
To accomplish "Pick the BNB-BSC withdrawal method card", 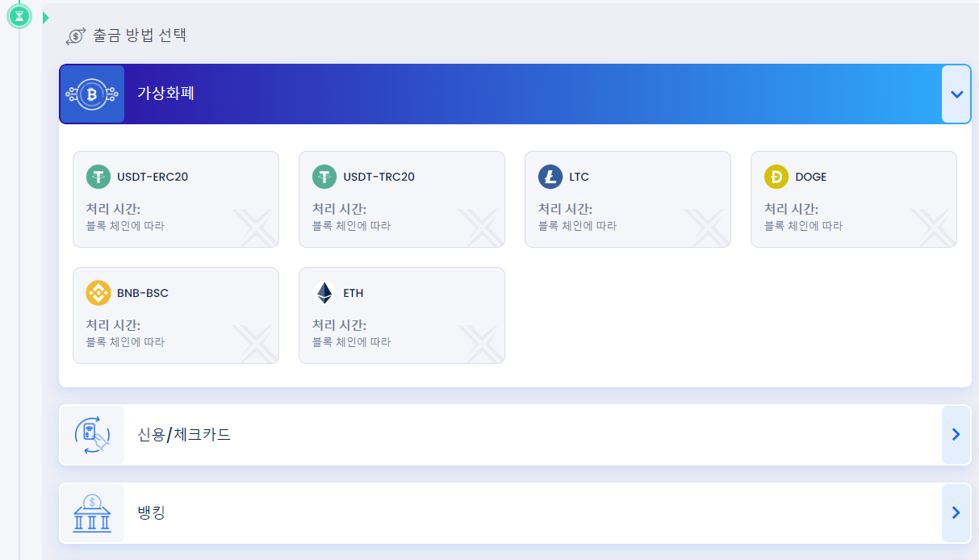I will 176,316.
